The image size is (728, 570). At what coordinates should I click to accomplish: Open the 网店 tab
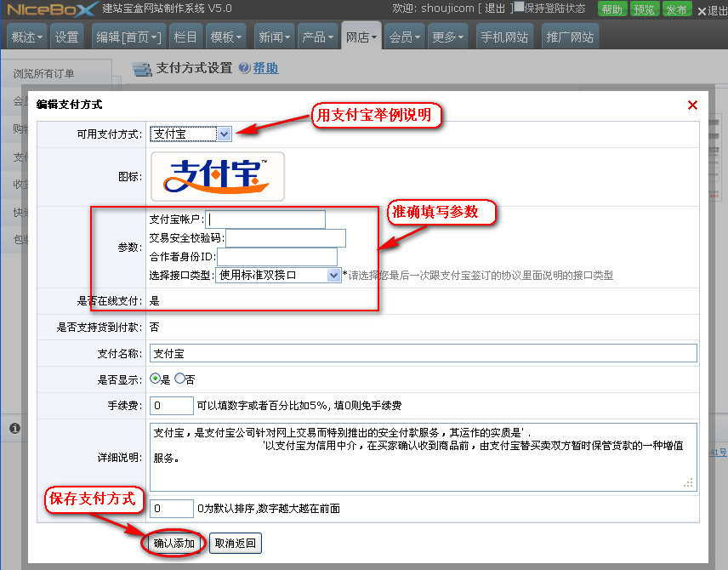pos(361,36)
